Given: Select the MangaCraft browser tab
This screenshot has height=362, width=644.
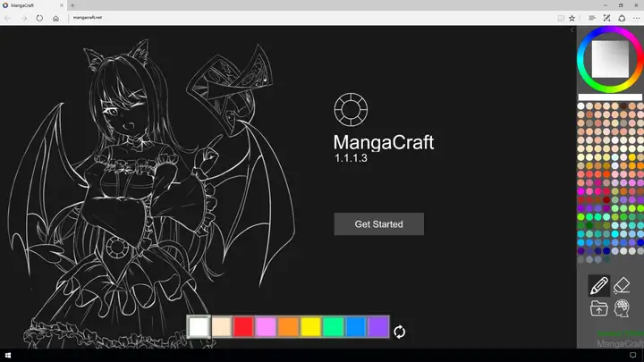Looking at the screenshot, I should click(33, 5).
